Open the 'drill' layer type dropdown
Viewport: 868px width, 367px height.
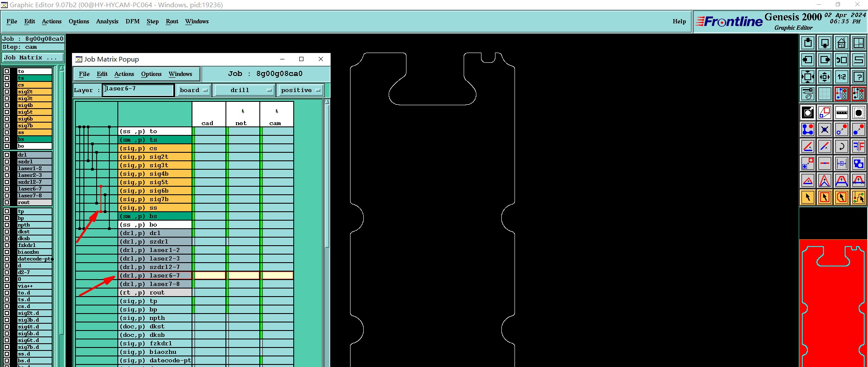pos(244,90)
